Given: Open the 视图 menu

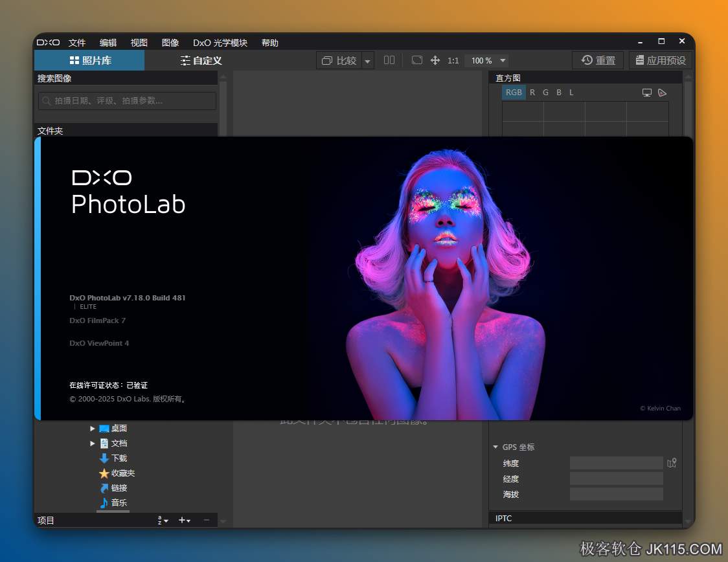Looking at the screenshot, I should point(139,43).
